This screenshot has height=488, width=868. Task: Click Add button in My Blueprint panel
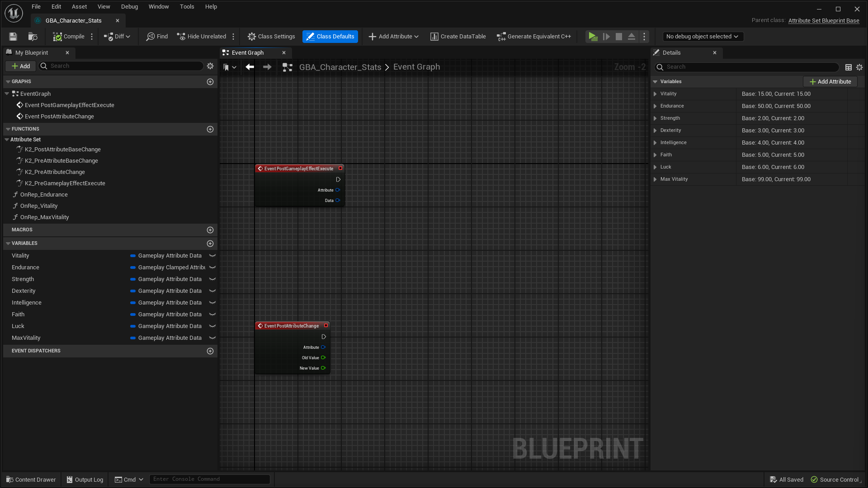[21, 66]
